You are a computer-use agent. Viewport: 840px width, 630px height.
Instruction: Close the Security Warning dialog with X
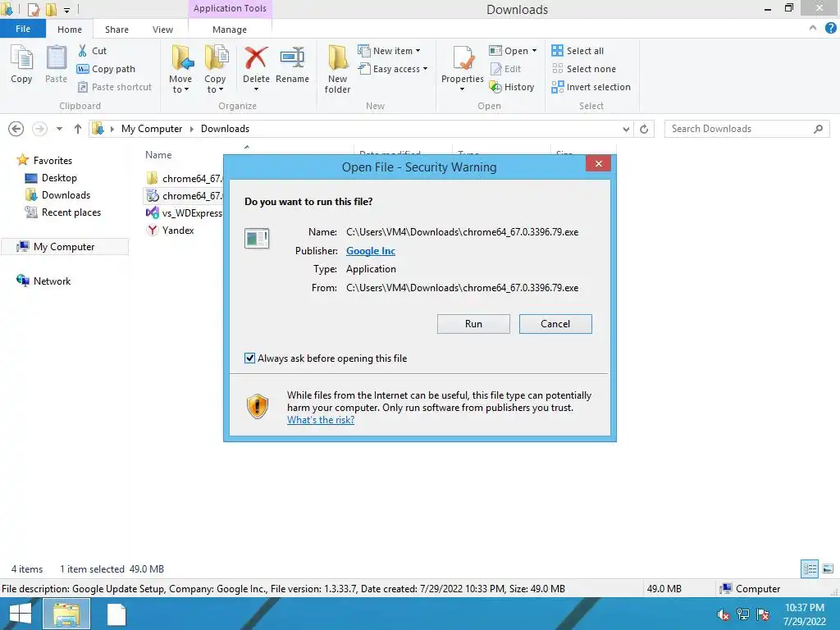[598, 163]
